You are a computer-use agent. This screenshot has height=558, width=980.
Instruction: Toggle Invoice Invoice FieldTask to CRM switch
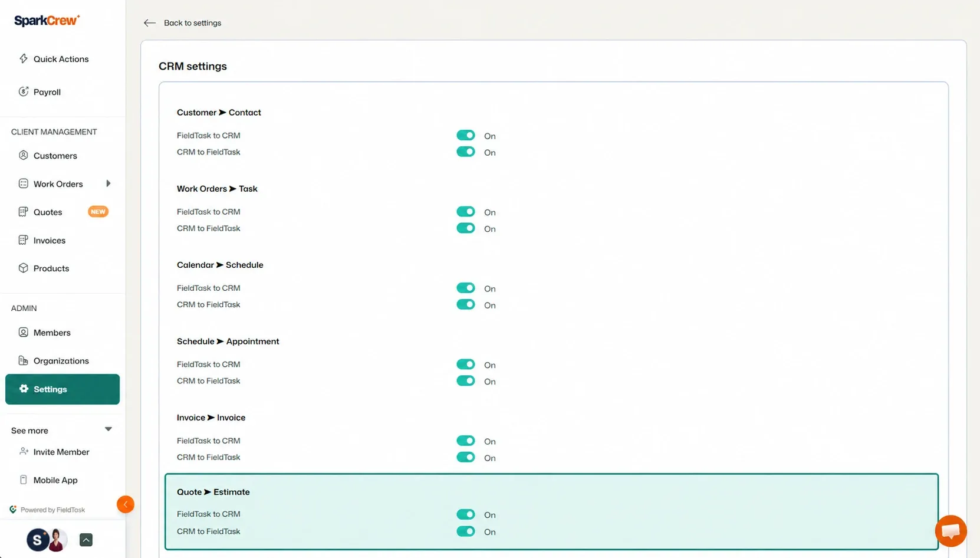point(466,441)
